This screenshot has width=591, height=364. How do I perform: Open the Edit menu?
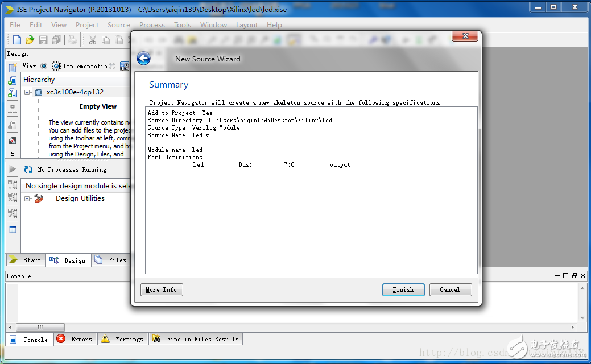coord(36,25)
